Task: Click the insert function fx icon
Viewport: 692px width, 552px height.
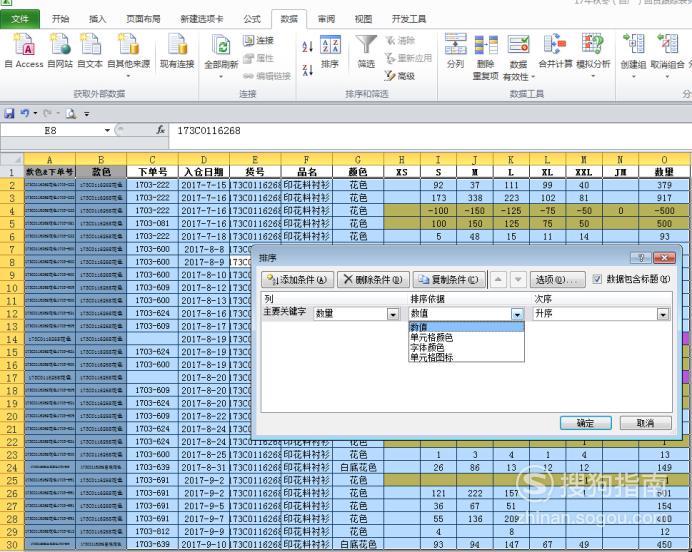Action: [x=161, y=130]
